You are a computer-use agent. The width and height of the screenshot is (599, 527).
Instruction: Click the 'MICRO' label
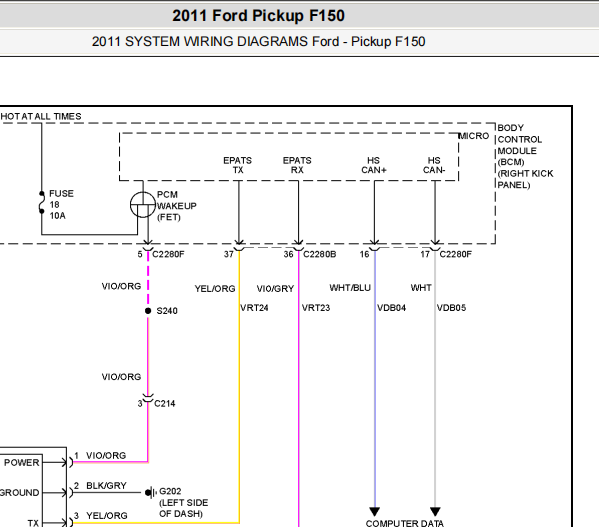[474, 136]
